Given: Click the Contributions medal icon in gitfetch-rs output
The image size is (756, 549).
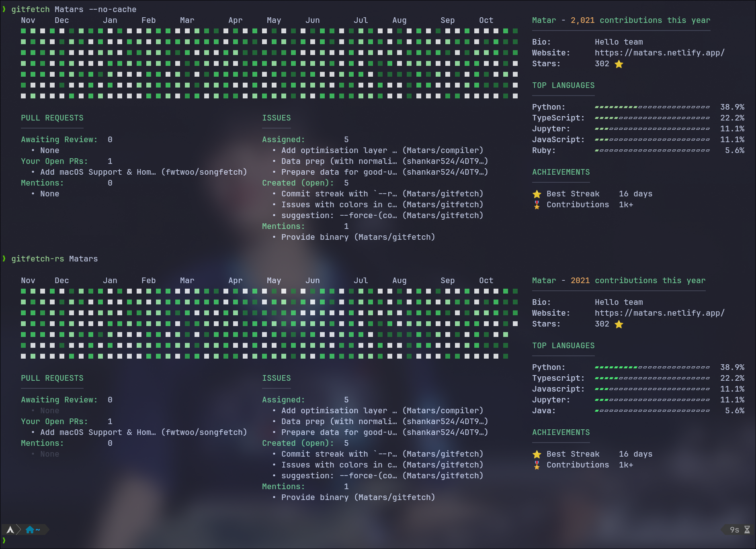Looking at the screenshot, I should [x=537, y=465].
